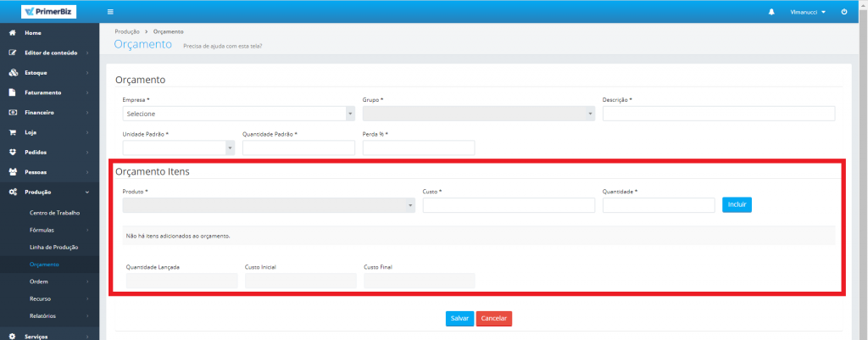Open Home in the sidebar
The height and width of the screenshot is (340, 868).
point(50,33)
